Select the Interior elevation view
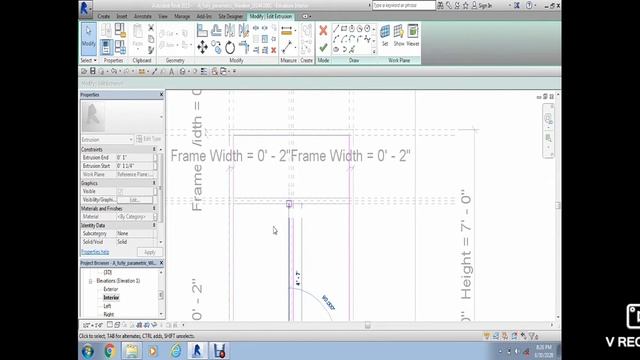The height and width of the screenshot is (360, 640). pos(111,298)
